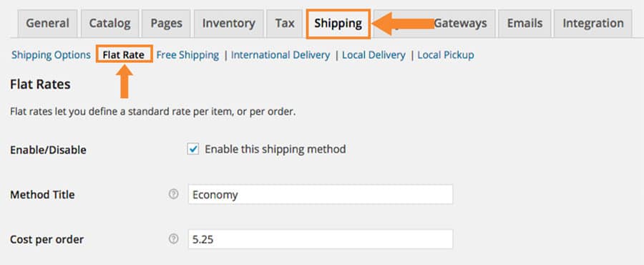
Task: Switch to the Pages tab
Action: [x=166, y=24]
